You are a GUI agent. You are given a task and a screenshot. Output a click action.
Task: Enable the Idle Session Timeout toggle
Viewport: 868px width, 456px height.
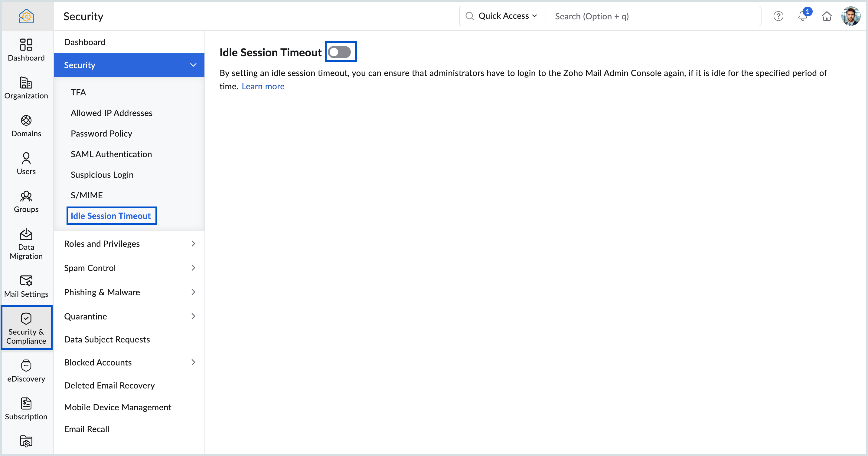point(340,52)
